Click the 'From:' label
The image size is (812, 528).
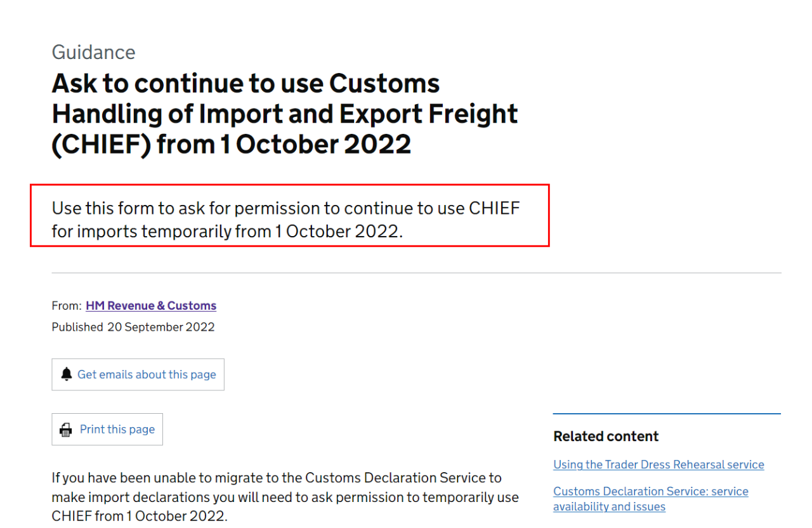(x=67, y=306)
